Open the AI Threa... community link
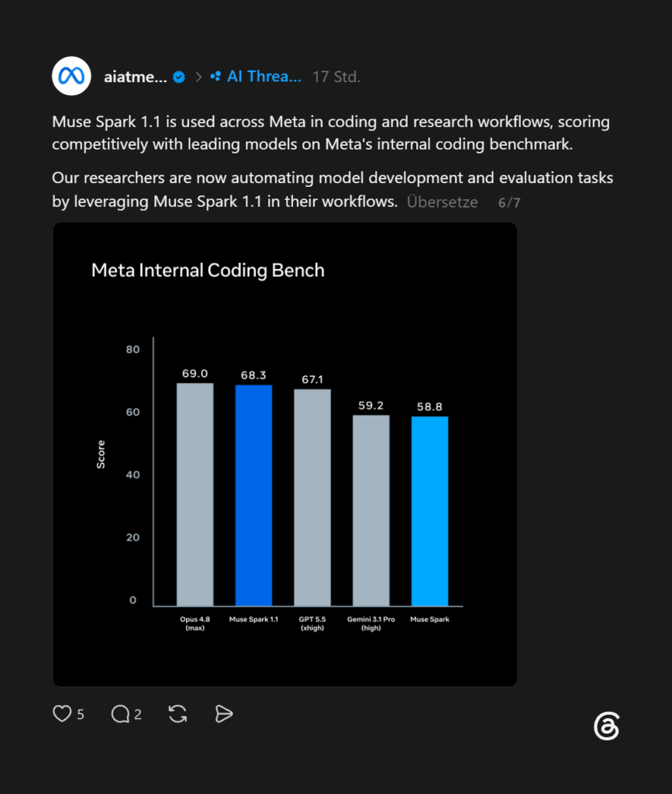The height and width of the screenshot is (794, 672). (x=264, y=77)
